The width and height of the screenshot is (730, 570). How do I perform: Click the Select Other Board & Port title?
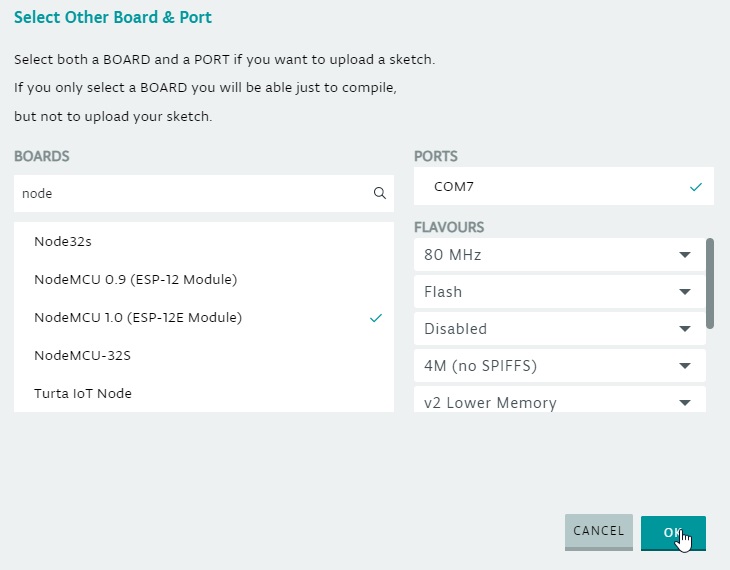point(113,17)
